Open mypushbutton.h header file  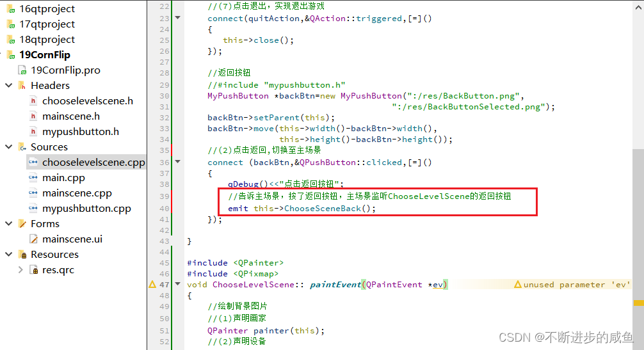tap(81, 132)
